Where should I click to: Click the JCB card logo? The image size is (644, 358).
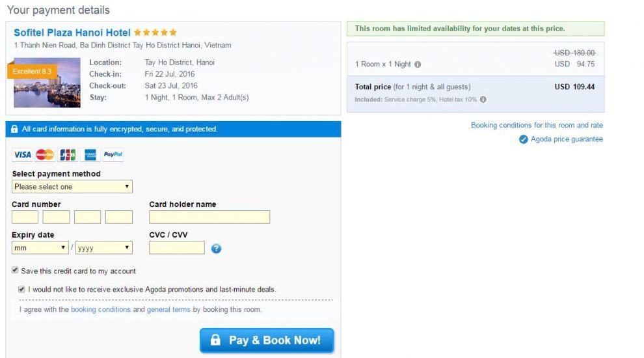coord(68,155)
